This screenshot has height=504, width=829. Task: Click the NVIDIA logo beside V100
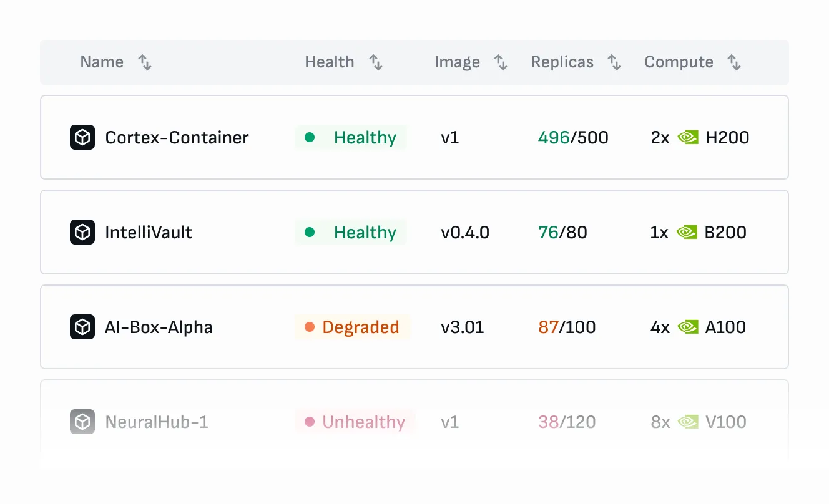pyautogui.click(x=688, y=422)
